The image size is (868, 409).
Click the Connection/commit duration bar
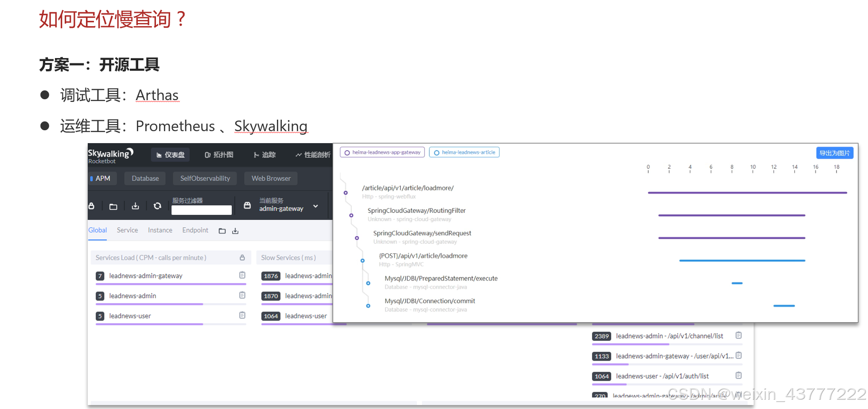(x=784, y=306)
